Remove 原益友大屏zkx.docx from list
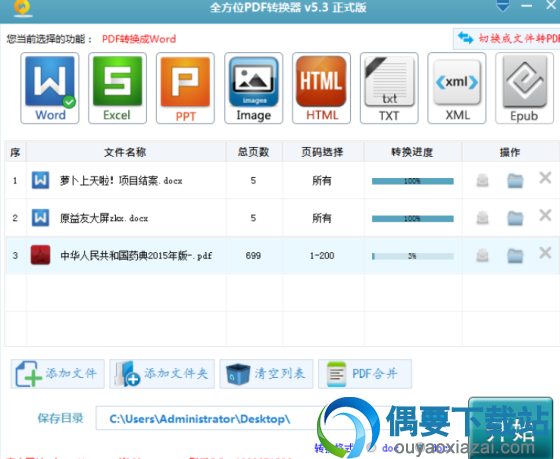The height and width of the screenshot is (459, 560). [x=545, y=215]
